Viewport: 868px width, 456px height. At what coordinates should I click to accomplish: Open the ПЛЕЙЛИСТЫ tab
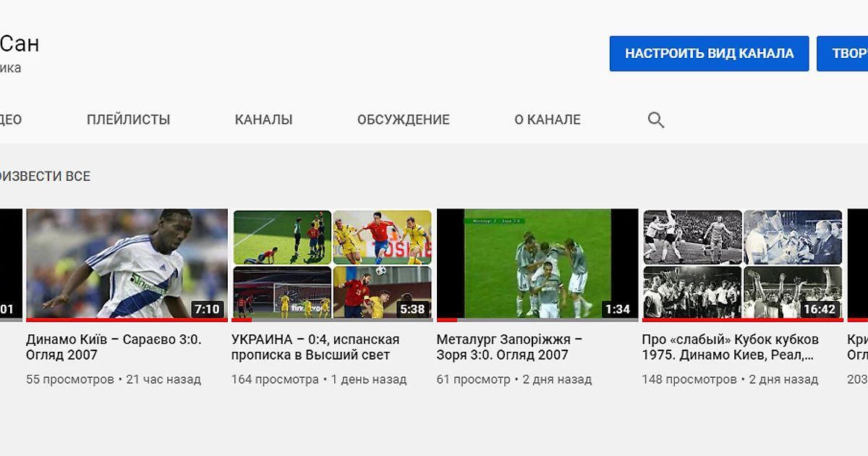pos(129,120)
